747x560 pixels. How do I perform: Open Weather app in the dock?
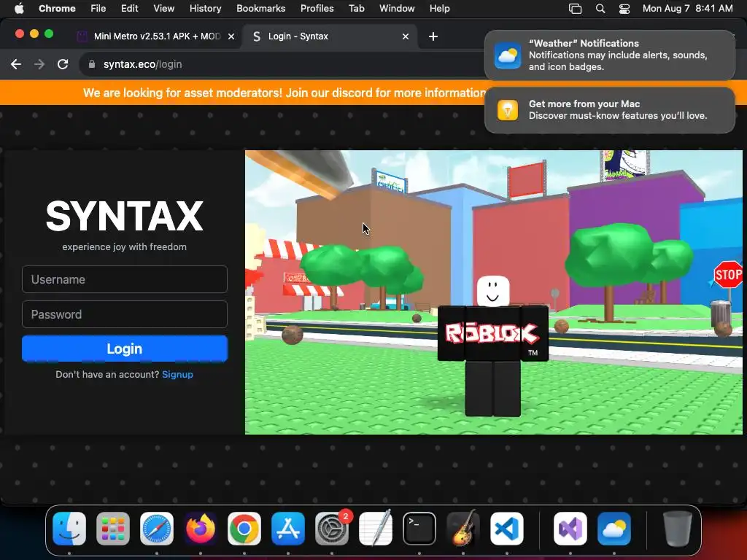[614, 529]
